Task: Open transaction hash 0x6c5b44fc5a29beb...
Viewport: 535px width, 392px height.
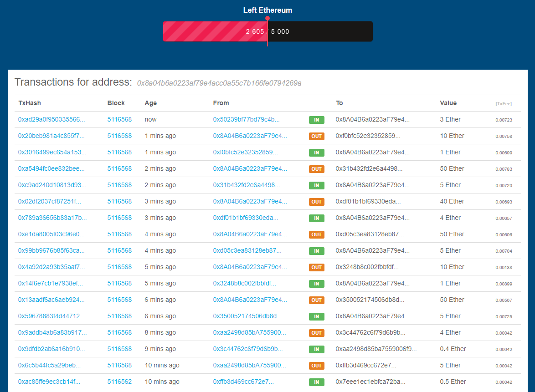Action: (50, 365)
